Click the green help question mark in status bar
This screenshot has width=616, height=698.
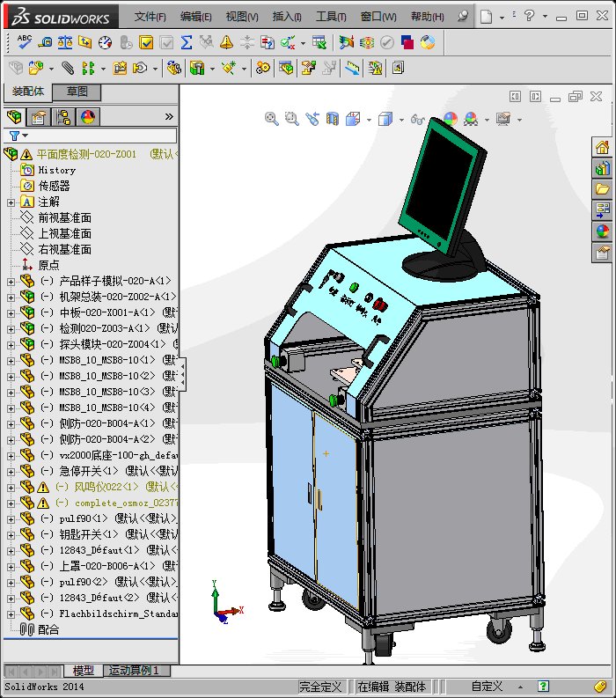point(543,686)
